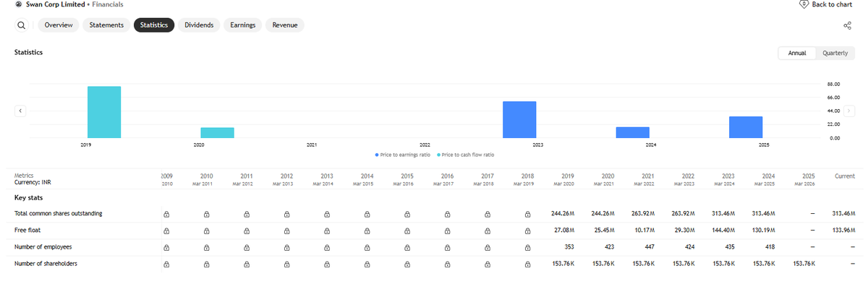The height and width of the screenshot is (284, 868).
Task: Click Free float lock for Mar 2014
Action: point(327,231)
